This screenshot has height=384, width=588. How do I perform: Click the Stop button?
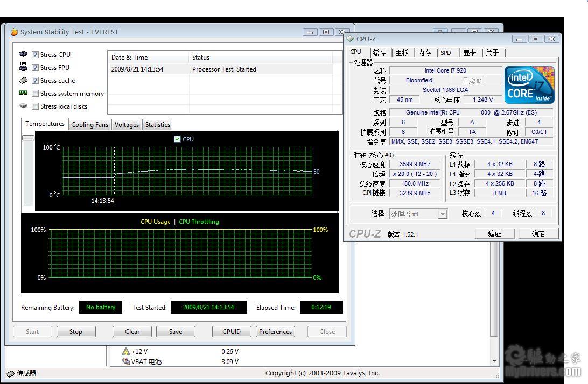[x=76, y=331]
